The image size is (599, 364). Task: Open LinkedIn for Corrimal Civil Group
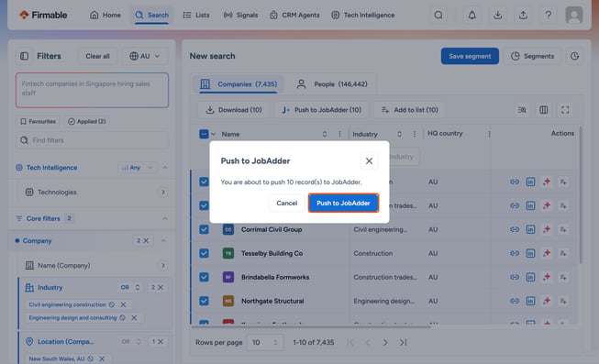point(530,229)
